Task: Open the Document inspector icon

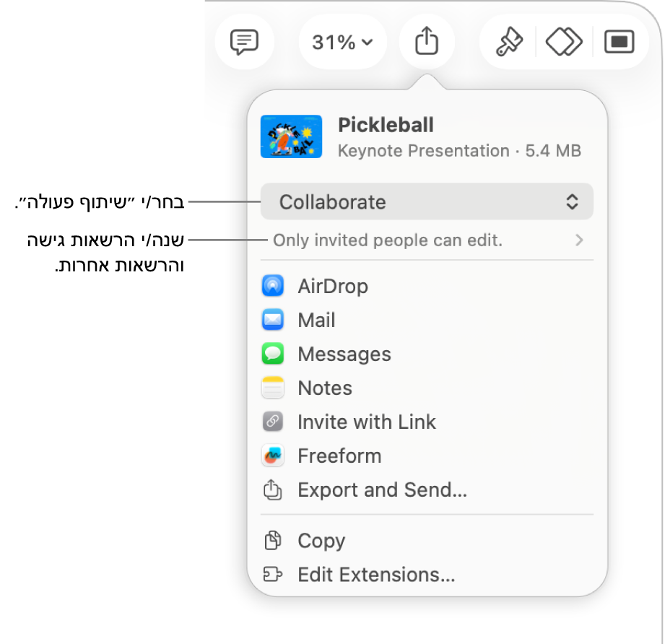Action: 620,42
